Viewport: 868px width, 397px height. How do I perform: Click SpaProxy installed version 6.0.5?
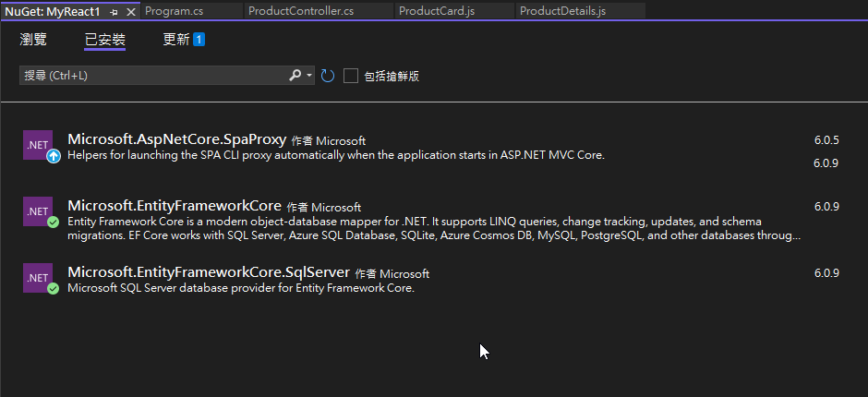coord(826,140)
